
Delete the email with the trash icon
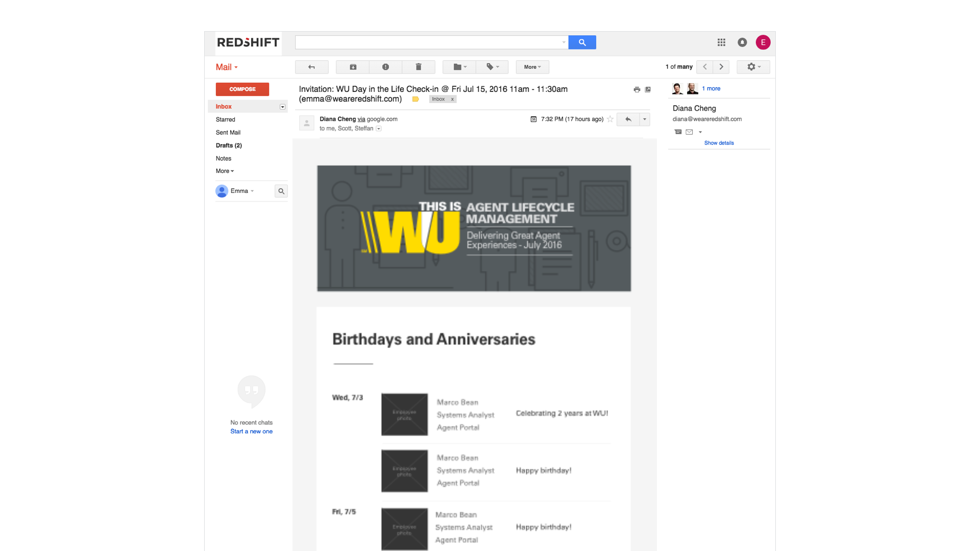(419, 67)
